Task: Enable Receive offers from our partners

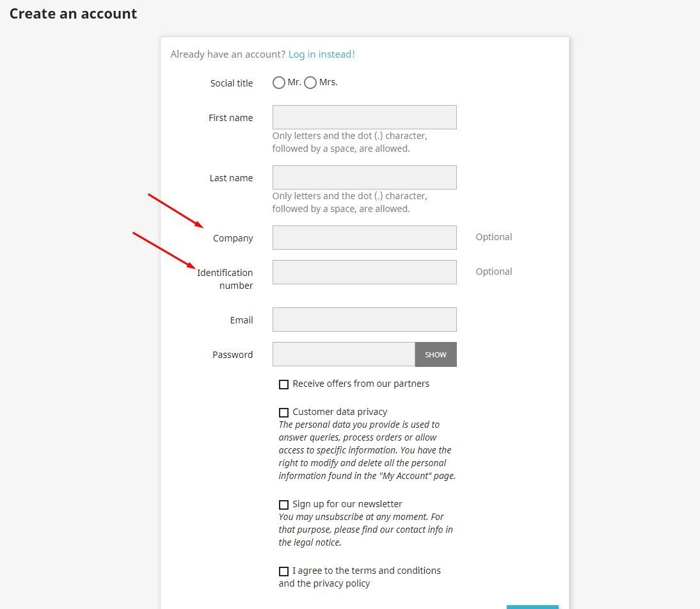Action: tap(283, 384)
